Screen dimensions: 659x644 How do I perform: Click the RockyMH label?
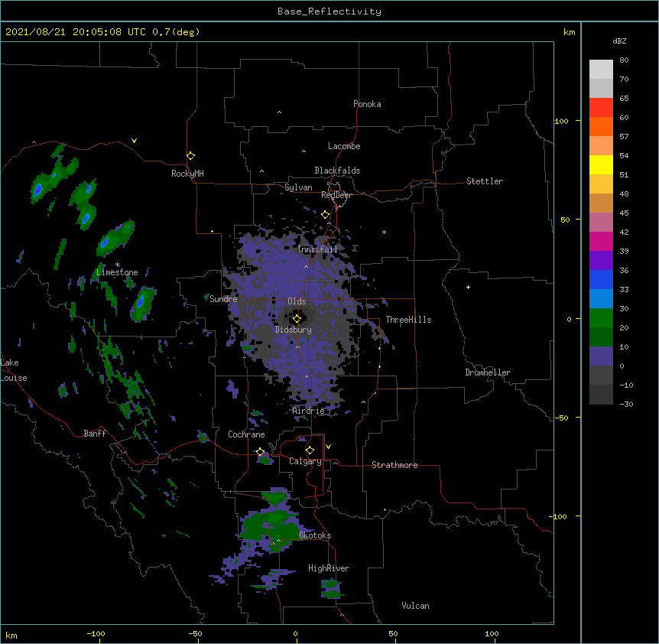pos(187,174)
